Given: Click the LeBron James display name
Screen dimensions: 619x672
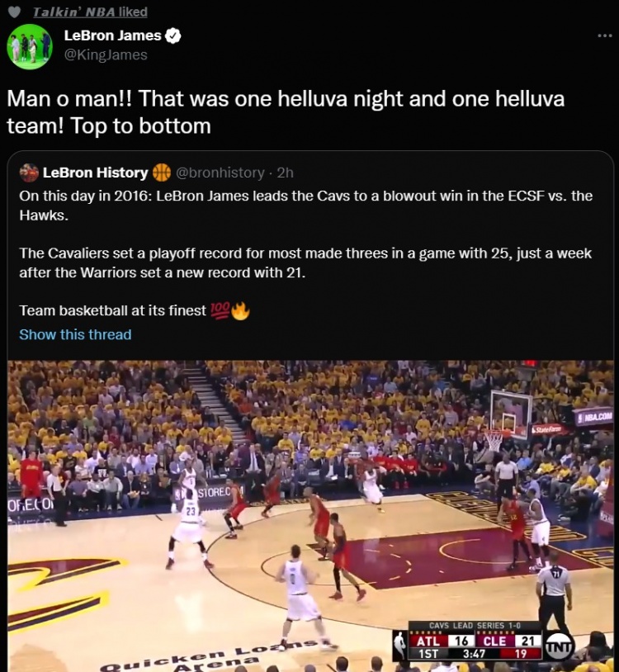Looking at the screenshot, I should (x=113, y=35).
